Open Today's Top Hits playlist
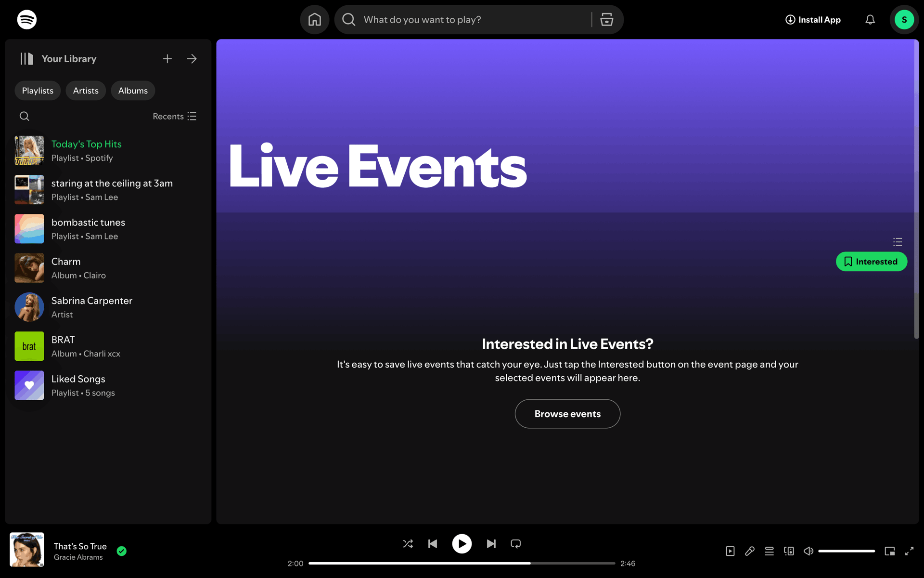The width and height of the screenshot is (924, 578). click(x=108, y=151)
